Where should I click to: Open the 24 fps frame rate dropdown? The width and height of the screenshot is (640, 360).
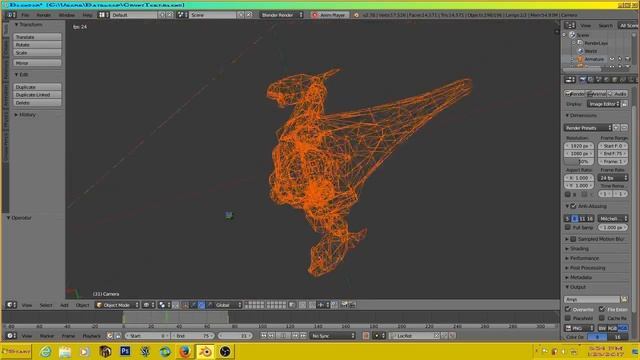click(613, 178)
